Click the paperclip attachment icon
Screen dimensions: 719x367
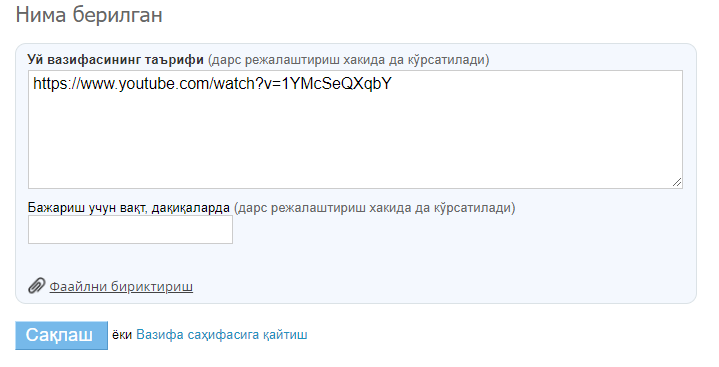click(x=36, y=286)
